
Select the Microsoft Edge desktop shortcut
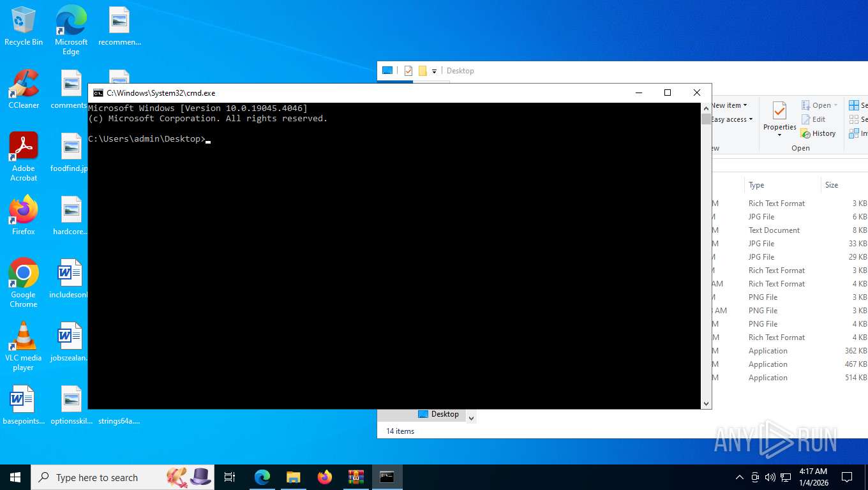coord(71,31)
